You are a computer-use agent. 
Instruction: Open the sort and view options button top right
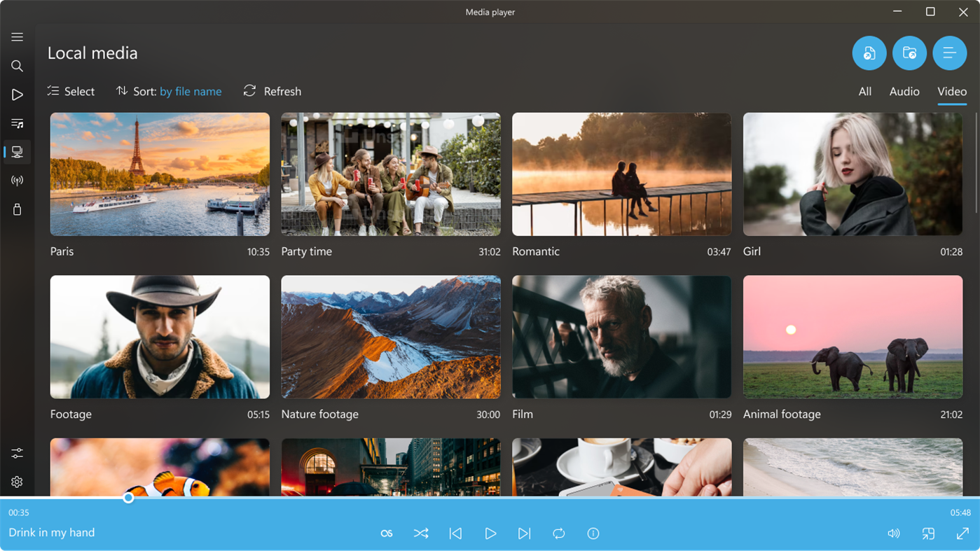(x=950, y=53)
